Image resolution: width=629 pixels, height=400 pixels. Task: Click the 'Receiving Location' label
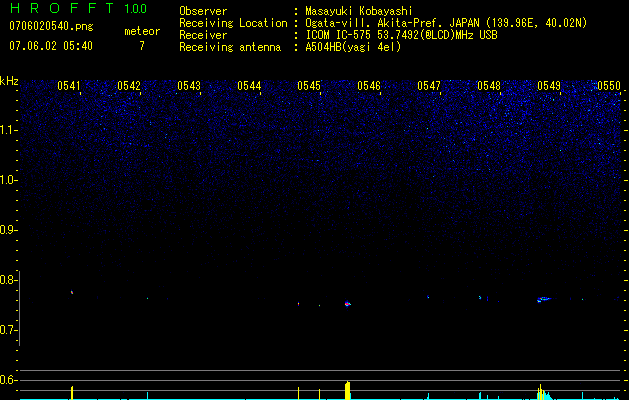(x=233, y=23)
